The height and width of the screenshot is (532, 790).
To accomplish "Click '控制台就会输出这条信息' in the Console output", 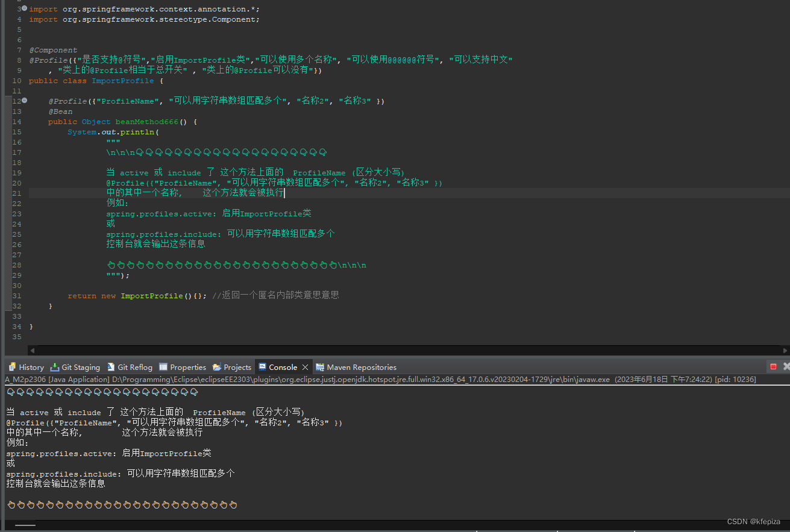I will coord(56,484).
